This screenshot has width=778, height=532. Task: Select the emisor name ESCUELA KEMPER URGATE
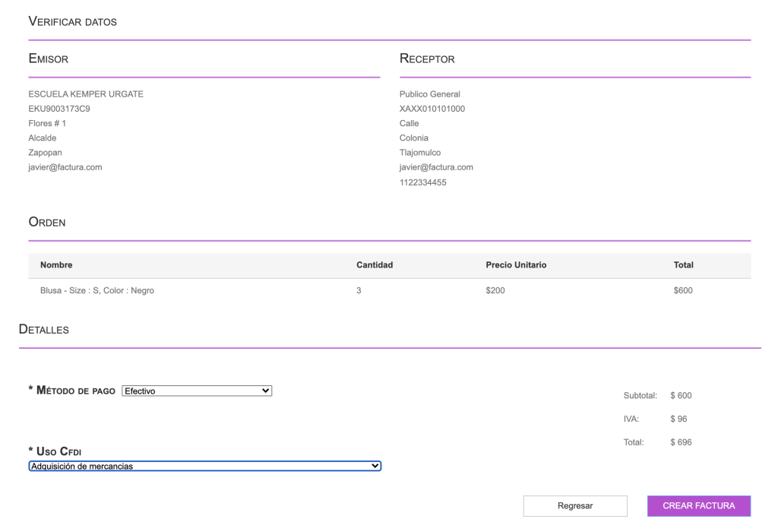86,94
